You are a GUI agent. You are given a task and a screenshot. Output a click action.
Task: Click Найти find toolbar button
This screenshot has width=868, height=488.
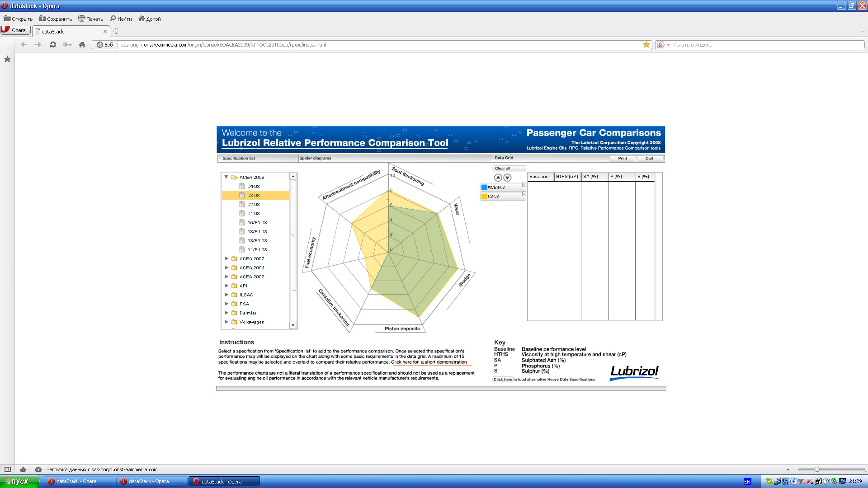click(121, 19)
